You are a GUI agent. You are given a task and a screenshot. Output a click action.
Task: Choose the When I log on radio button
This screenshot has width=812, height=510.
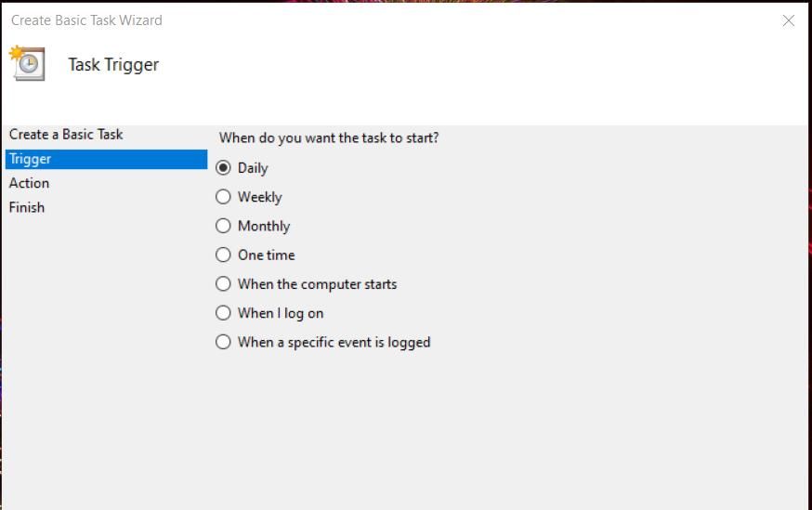[223, 313]
